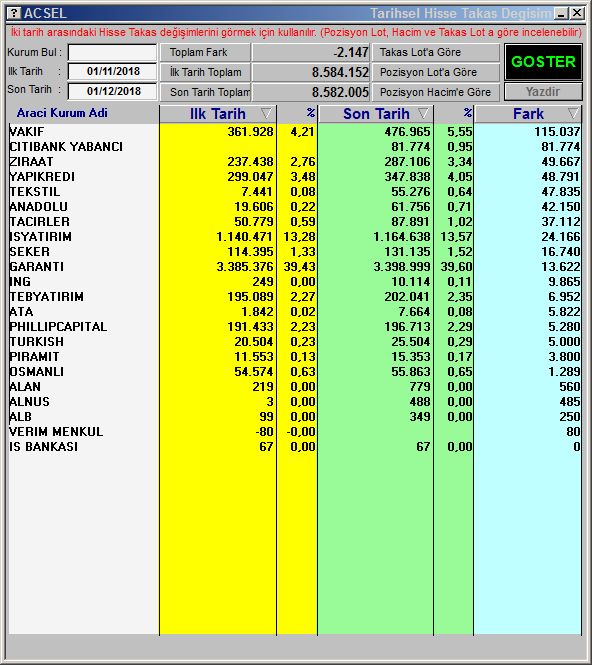
Task: Open the Ilk Tarih column sort arrow
Action: pyautogui.click(x=266, y=113)
